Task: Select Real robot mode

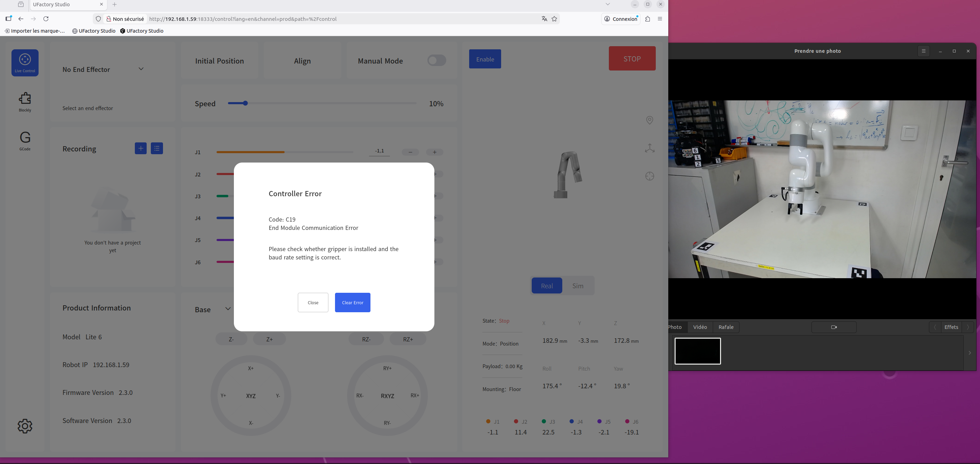Action: coord(546,285)
